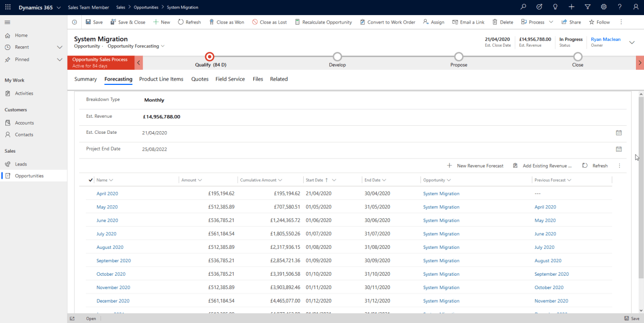Open the Ryan Maclean header chevron

(632, 42)
